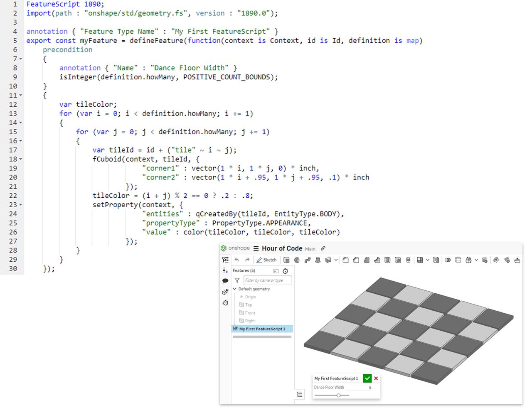Image resolution: width=532 pixels, height=415 pixels.
Task: Open the Main branch selector
Action: 310,249
